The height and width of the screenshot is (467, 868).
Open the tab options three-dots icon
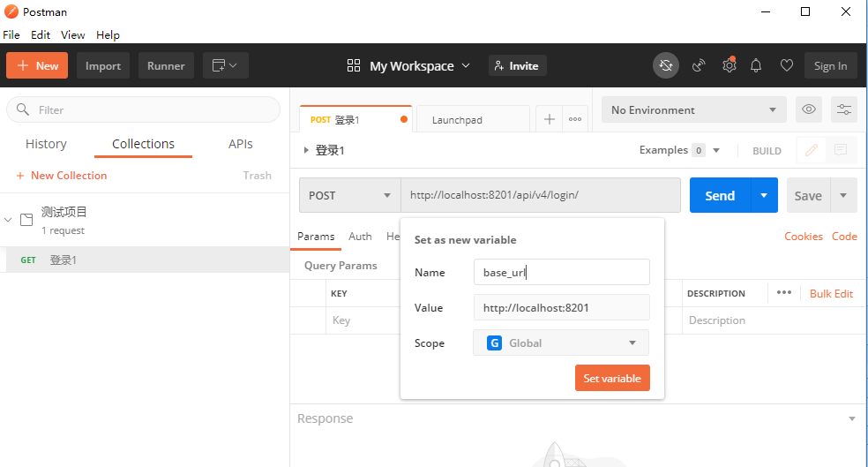[x=575, y=119]
